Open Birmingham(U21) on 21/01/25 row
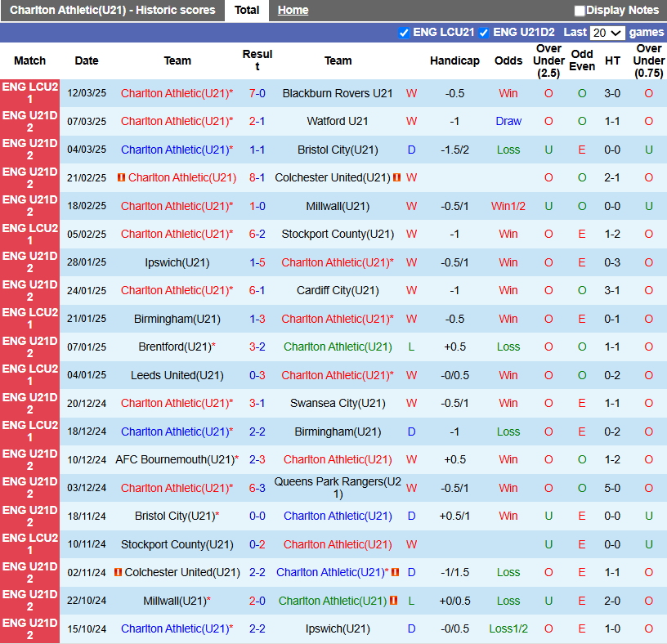 [177, 319]
